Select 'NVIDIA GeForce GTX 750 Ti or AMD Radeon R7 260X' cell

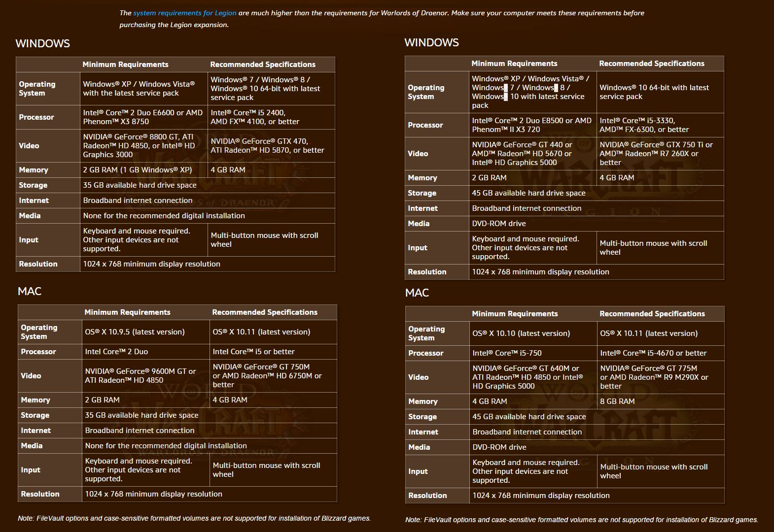tap(660, 154)
